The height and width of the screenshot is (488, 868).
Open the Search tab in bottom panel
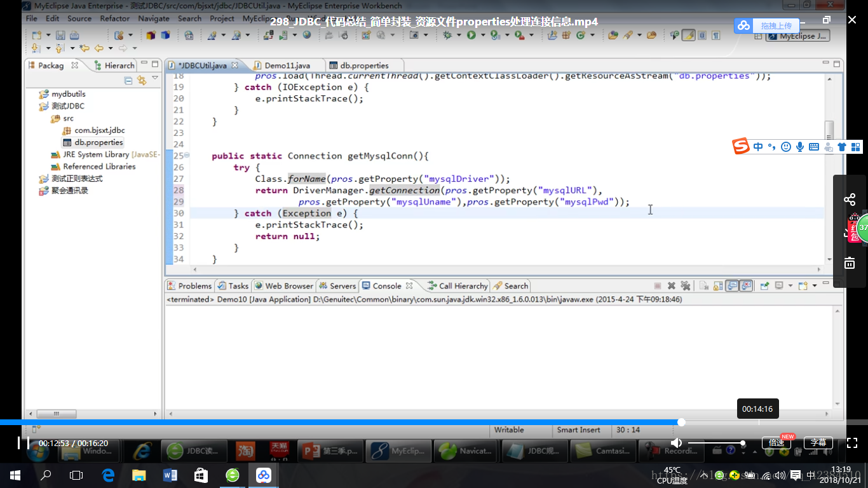tap(511, 286)
